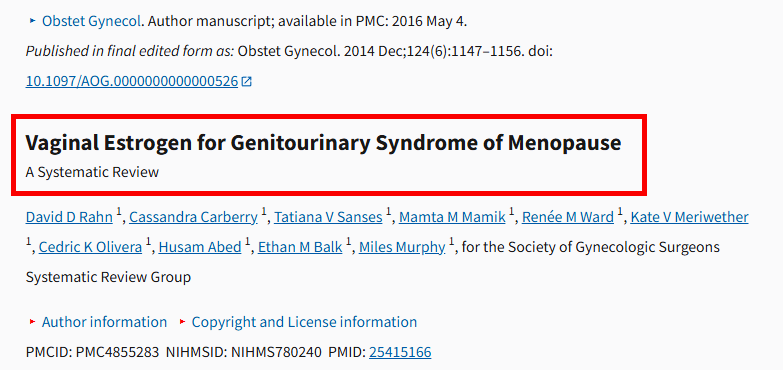The image size is (783, 370).
Task: Open author Cassandra Carberry
Action: pyautogui.click(x=193, y=217)
